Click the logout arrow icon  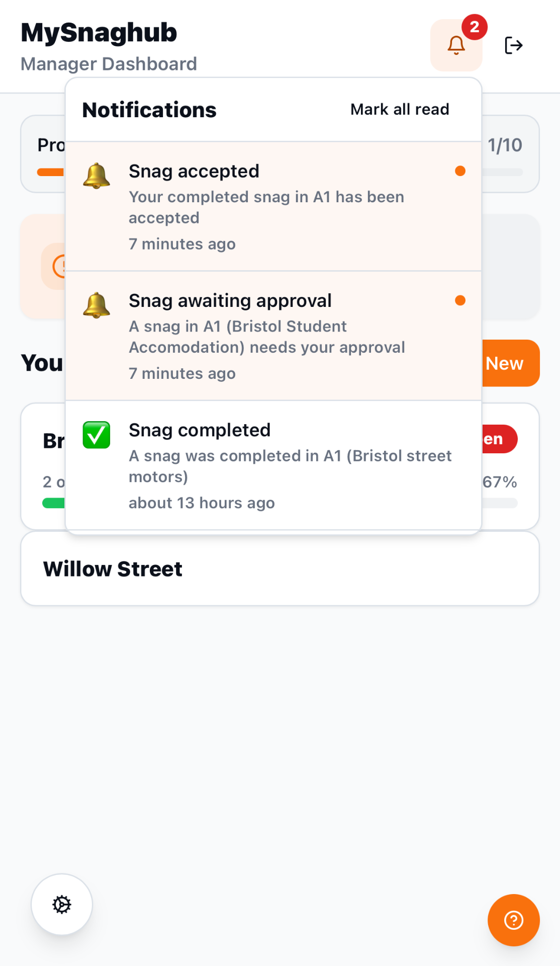[513, 45]
